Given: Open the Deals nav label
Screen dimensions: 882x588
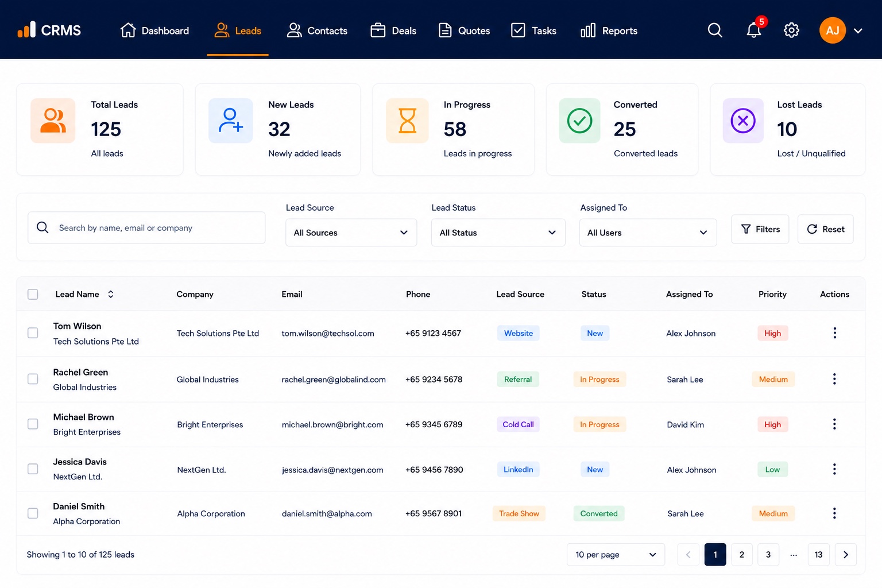Looking at the screenshot, I should tap(404, 31).
